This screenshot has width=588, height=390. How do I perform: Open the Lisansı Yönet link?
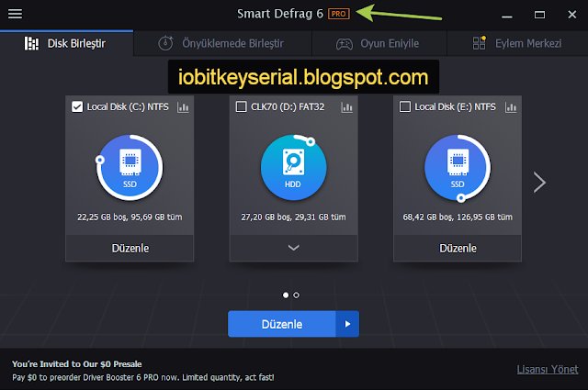(548, 370)
